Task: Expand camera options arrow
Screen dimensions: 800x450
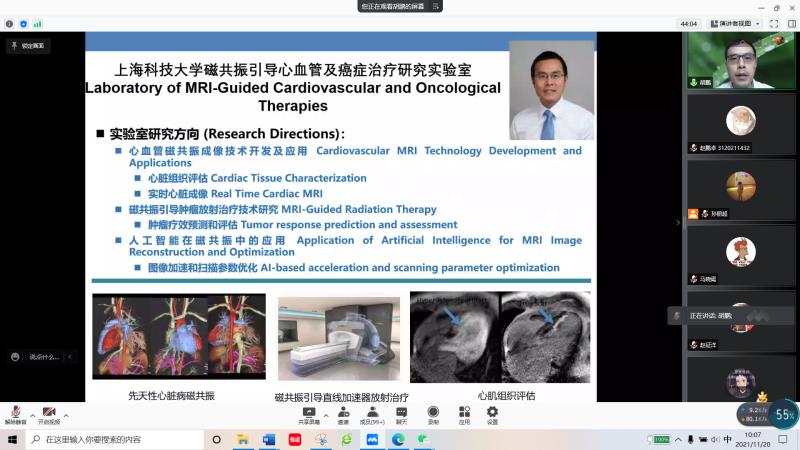Action: point(66,413)
